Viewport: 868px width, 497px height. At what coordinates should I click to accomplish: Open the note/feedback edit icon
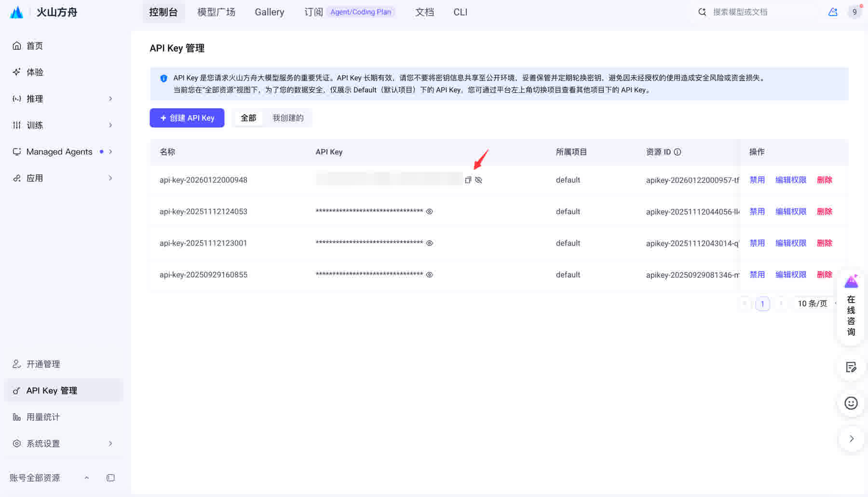pyautogui.click(x=851, y=367)
